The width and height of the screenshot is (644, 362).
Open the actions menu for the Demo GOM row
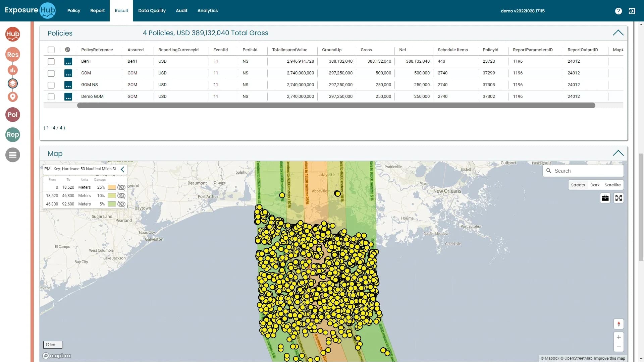(68, 97)
